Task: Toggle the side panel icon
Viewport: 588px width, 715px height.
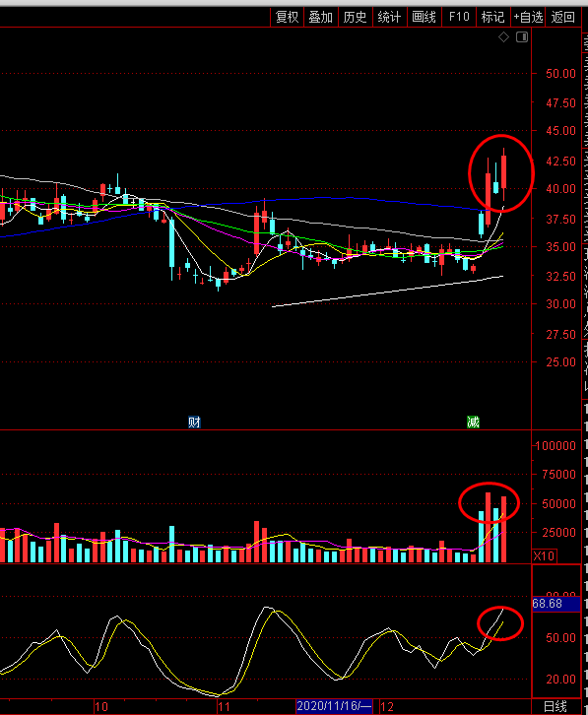Action: [x=522, y=37]
